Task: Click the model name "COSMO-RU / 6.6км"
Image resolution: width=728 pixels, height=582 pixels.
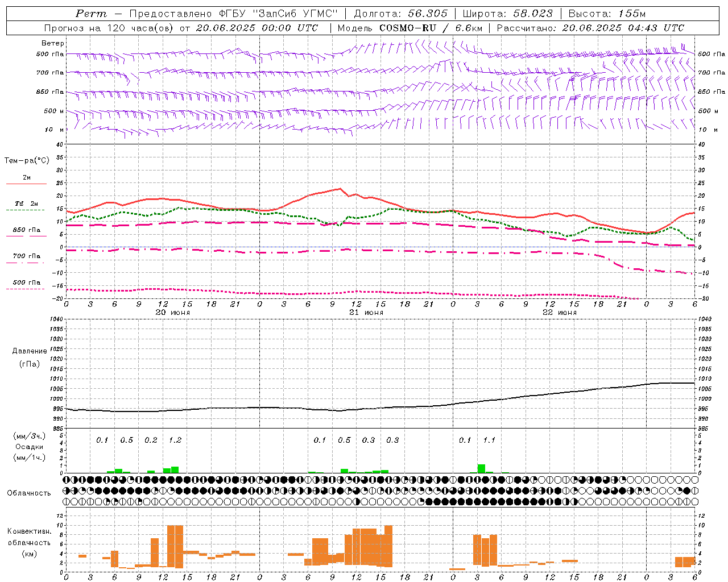Action: coord(431,28)
